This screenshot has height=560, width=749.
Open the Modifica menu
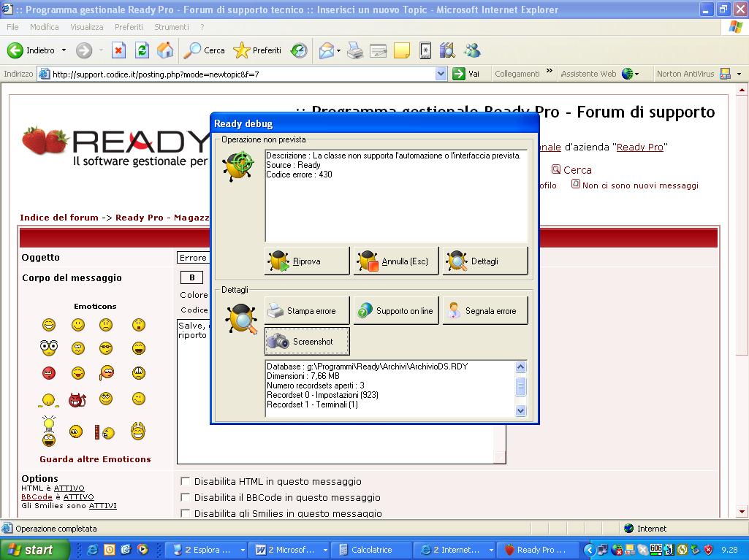pos(45,27)
